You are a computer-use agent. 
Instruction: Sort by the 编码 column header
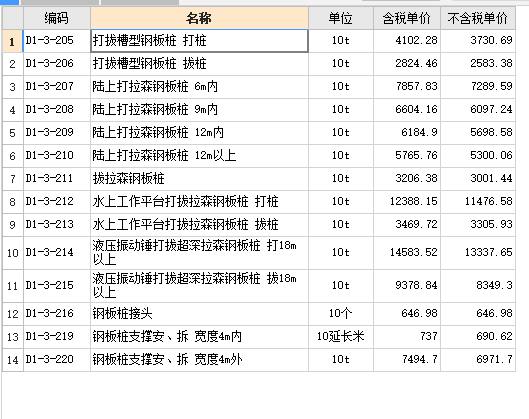[57, 18]
